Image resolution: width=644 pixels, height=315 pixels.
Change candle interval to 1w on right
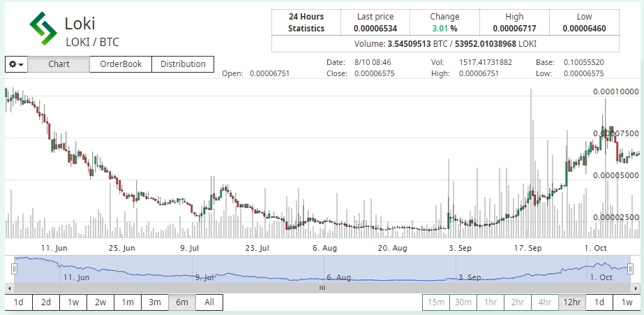pyautogui.click(x=627, y=302)
